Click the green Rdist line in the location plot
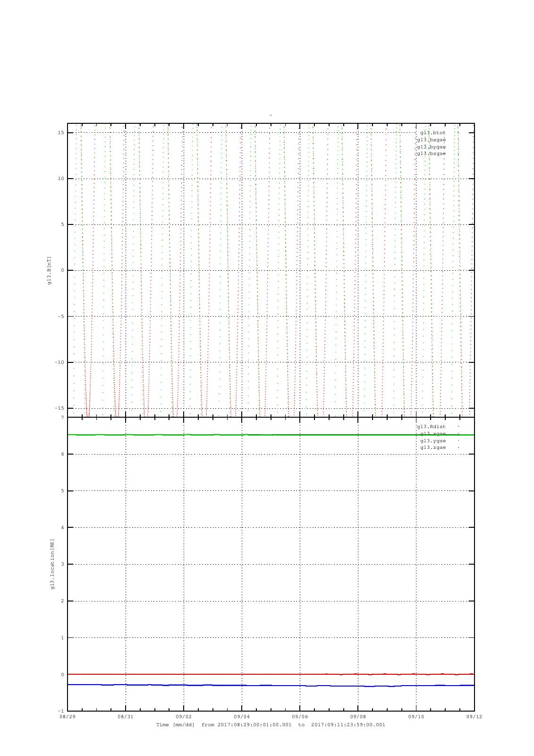This screenshot has height=756, width=534. [x=271, y=435]
